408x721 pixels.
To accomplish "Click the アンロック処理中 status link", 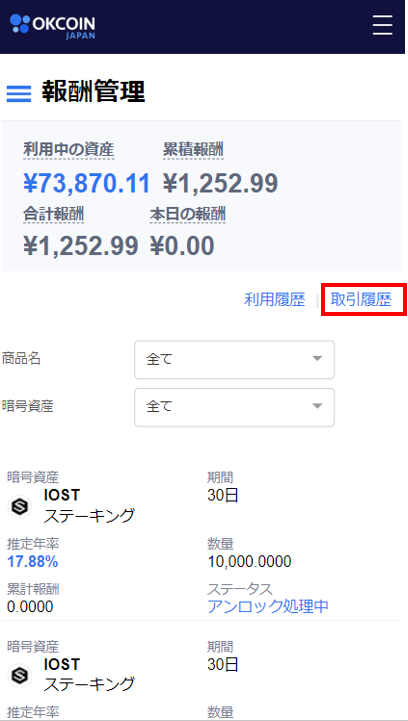I will [268, 607].
